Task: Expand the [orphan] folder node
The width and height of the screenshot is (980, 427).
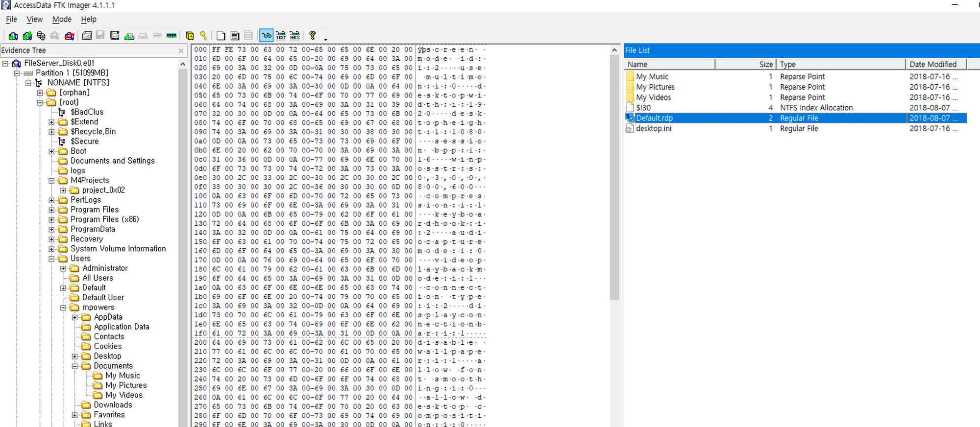Action: 40,93
